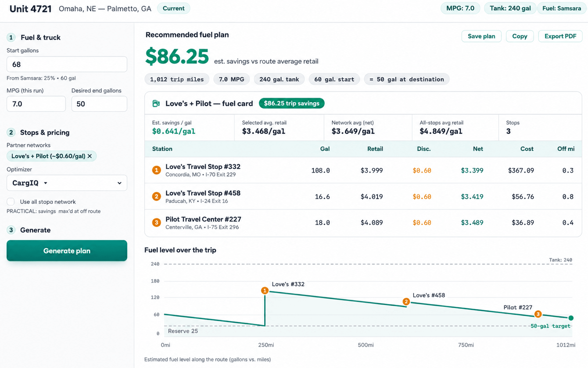Click the $4.849/gal all-stops avg retail value
588x368 pixels.
click(x=441, y=131)
